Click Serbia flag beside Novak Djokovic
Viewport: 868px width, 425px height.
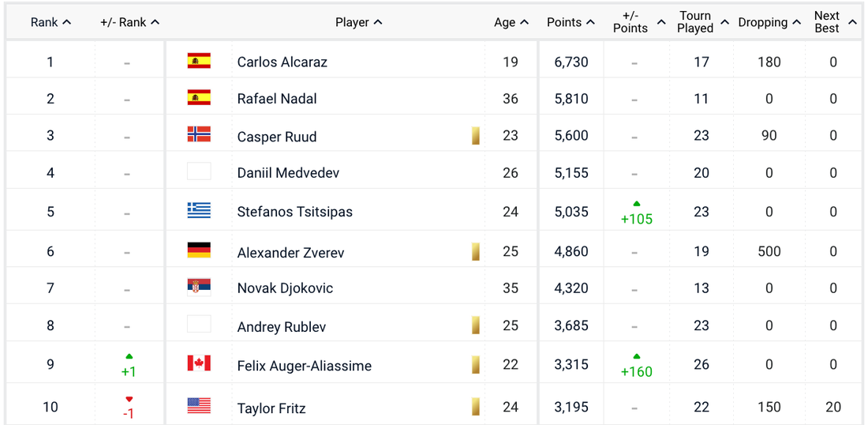(x=199, y=288)
